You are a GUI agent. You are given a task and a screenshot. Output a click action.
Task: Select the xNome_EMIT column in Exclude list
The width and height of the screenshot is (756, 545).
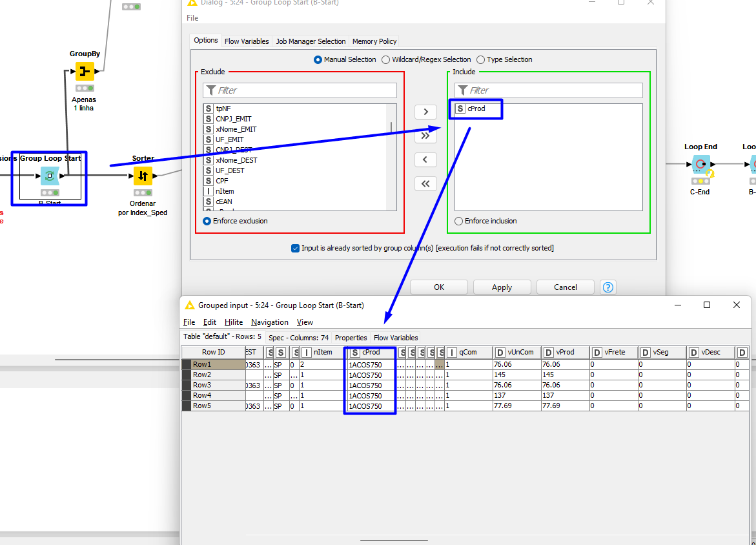(x=236, y=129)
